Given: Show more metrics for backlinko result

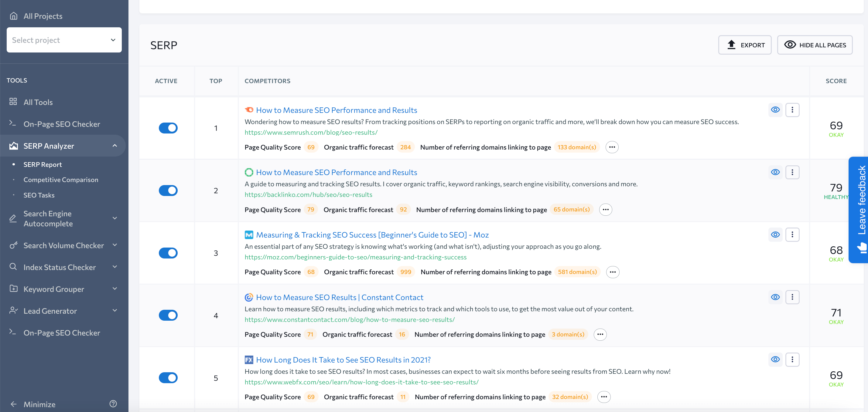Looking at the screenshot, I should [x=606, y=209].
